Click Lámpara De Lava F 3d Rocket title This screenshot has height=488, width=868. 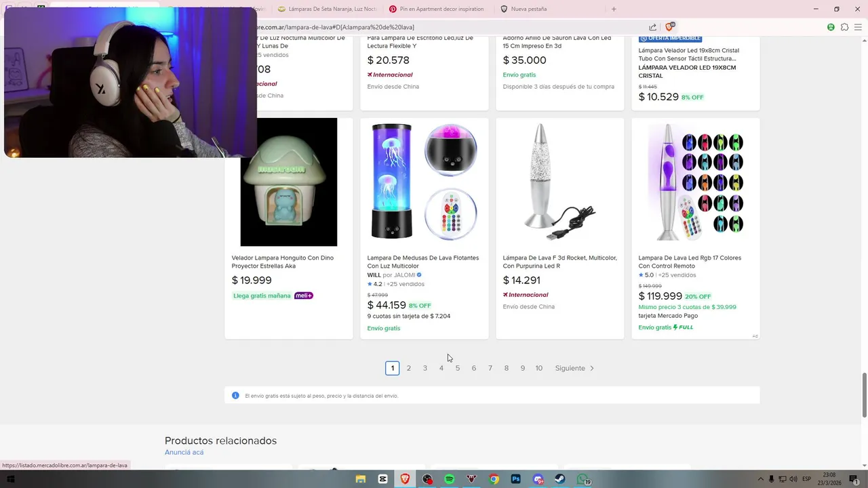560,262
